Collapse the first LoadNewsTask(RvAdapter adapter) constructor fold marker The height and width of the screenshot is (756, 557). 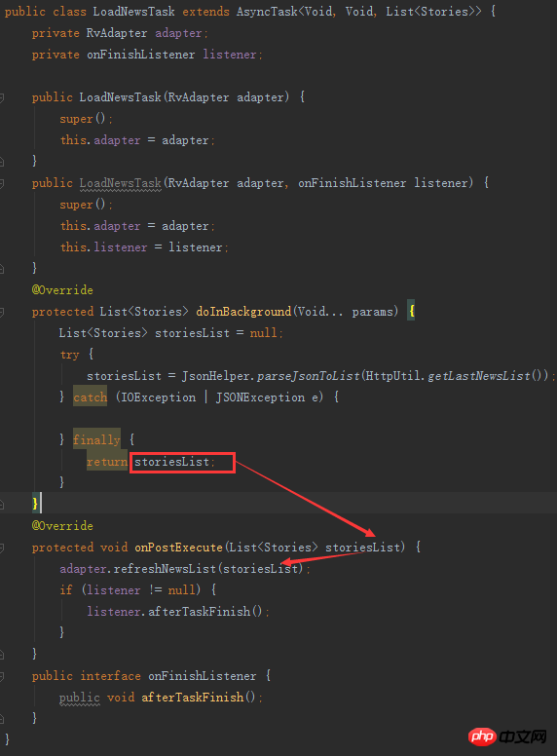pos(2,97)
